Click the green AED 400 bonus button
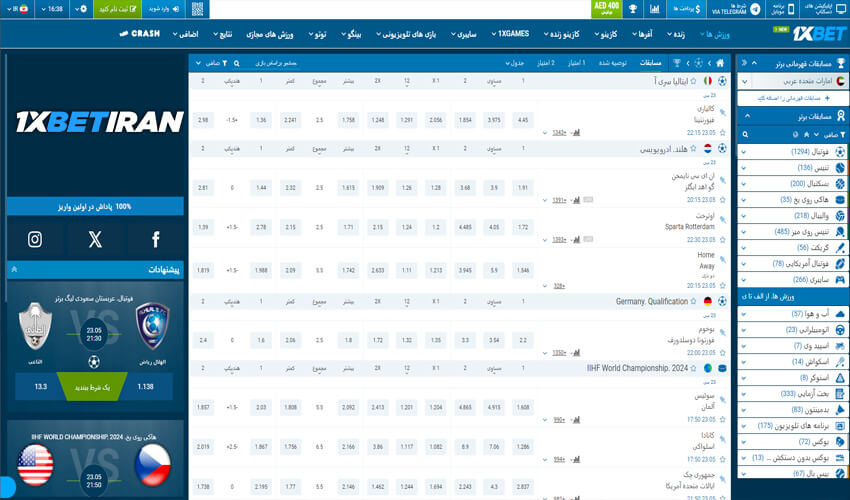Image resolution: width=850 pixels, height=500 pixels. [x=606, y=9]
